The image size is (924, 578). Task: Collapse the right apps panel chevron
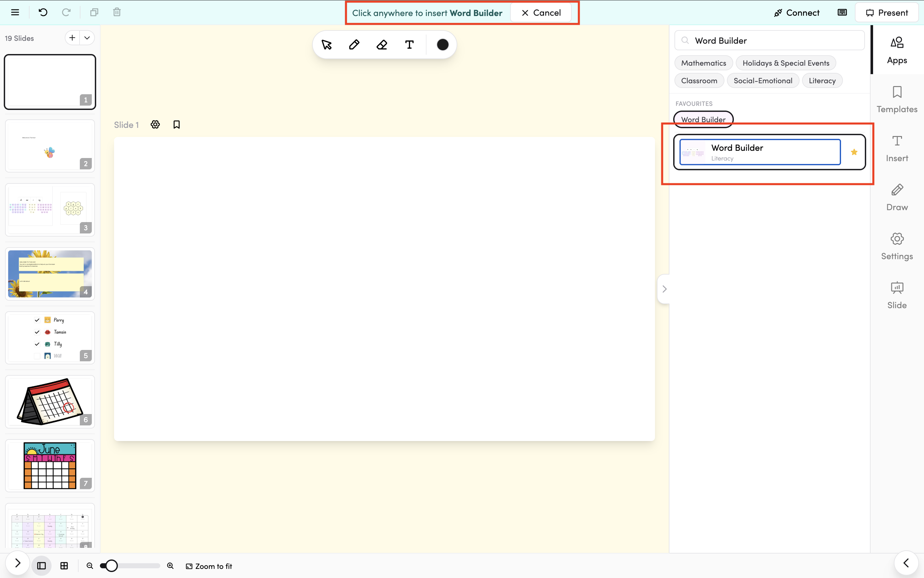click(x=664, y=289)
